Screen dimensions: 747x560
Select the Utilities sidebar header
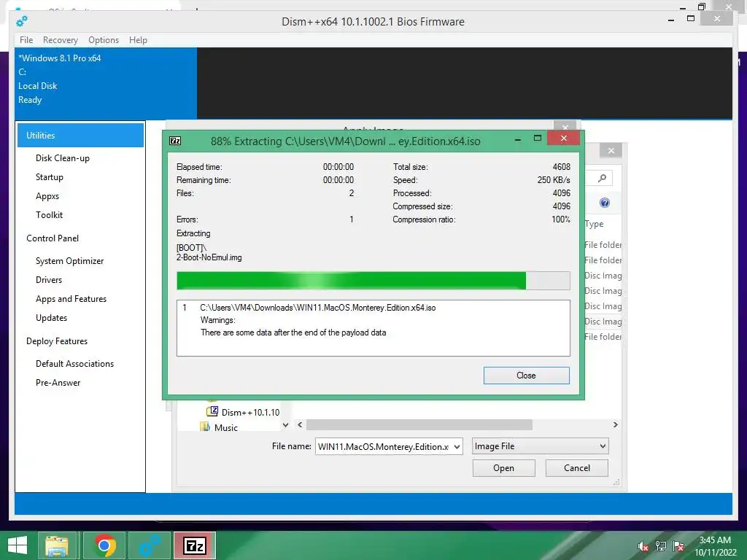click(80, 135)
